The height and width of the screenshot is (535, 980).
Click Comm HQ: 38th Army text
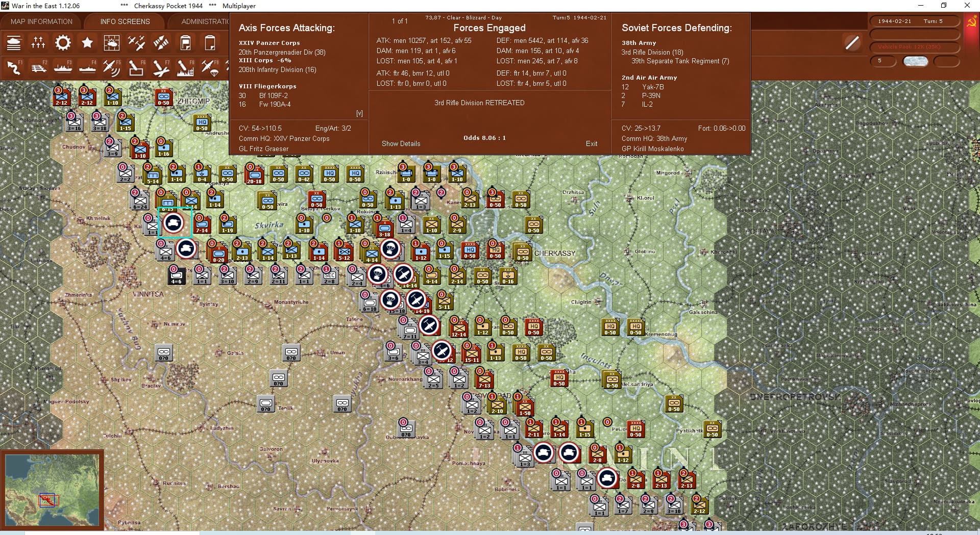pos(654,138)
